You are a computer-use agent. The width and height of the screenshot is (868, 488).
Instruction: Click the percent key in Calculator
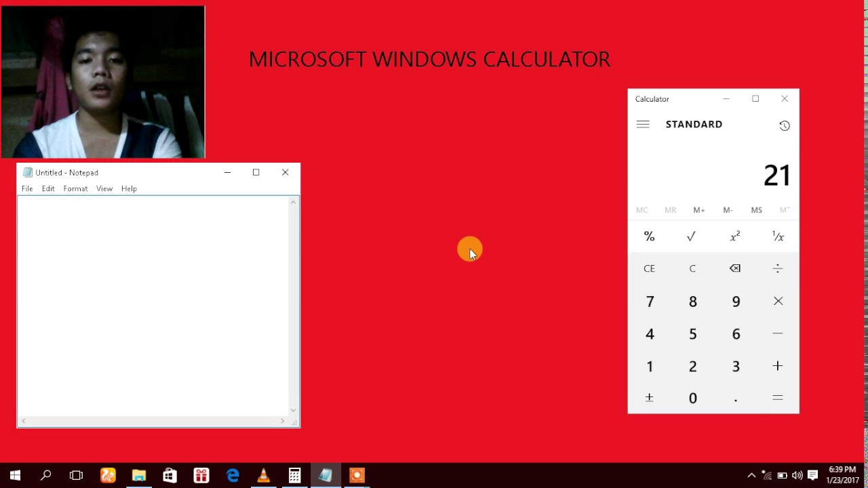650,237
